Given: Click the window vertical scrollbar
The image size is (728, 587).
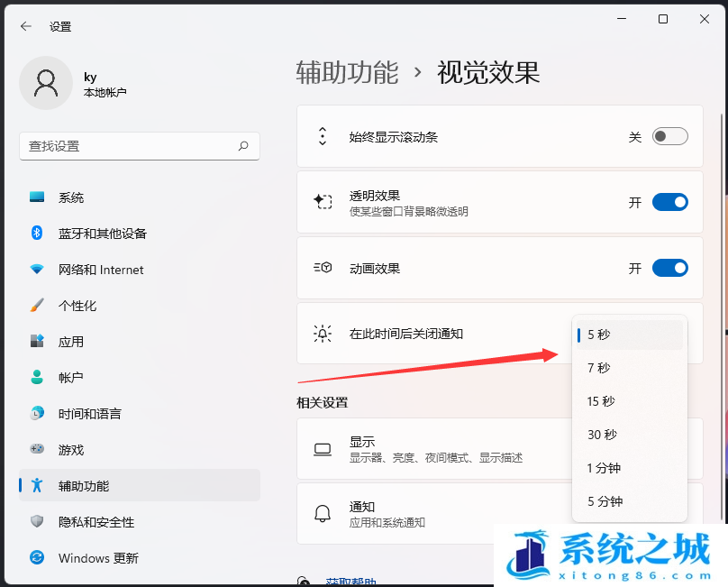Looking at the screenshot, I should click(x=722, y=316).
